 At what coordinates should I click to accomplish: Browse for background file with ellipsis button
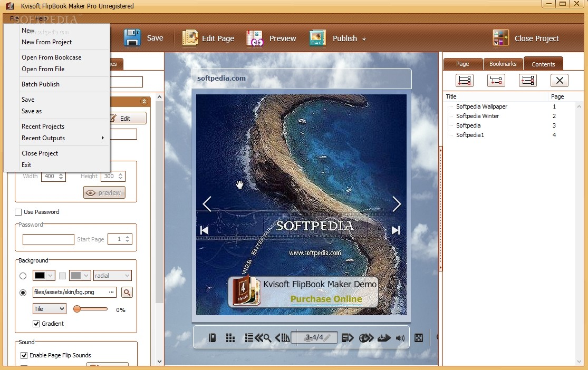point(111,292)
